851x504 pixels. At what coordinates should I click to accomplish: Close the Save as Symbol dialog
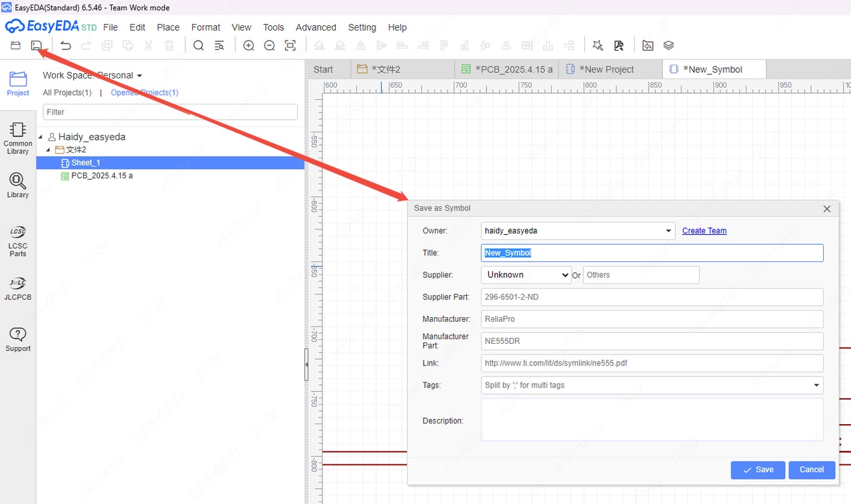pos(827,209)
